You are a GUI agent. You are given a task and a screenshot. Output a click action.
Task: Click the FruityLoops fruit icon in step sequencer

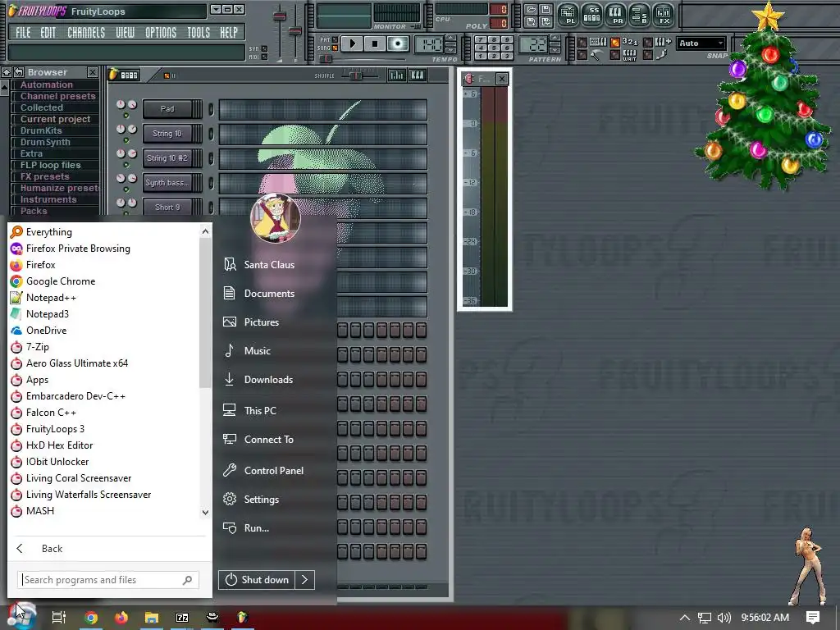(114, 75)
